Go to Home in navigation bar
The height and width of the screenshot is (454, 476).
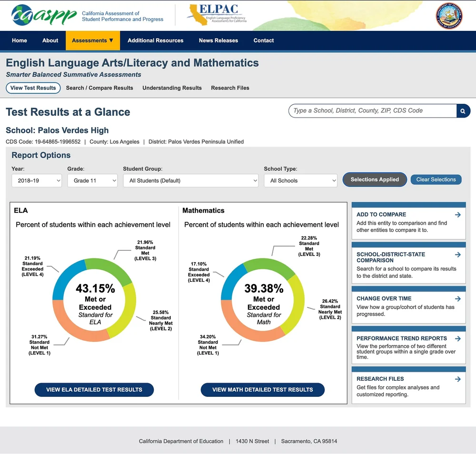(x=20, y=40)
